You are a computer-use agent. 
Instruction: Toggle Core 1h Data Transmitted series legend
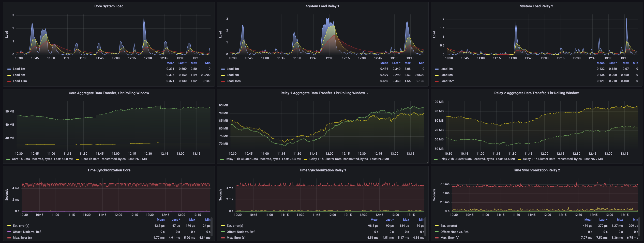point(103,159)
